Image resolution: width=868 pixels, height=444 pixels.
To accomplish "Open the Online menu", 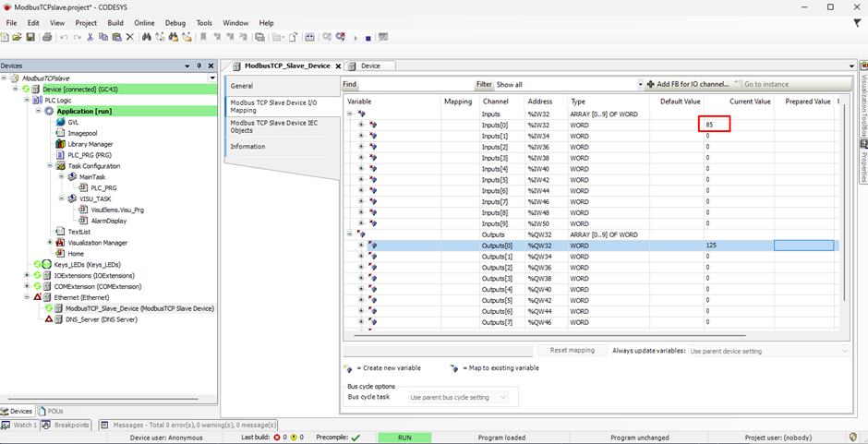I will pyautogui.click(x=144, y=23).
